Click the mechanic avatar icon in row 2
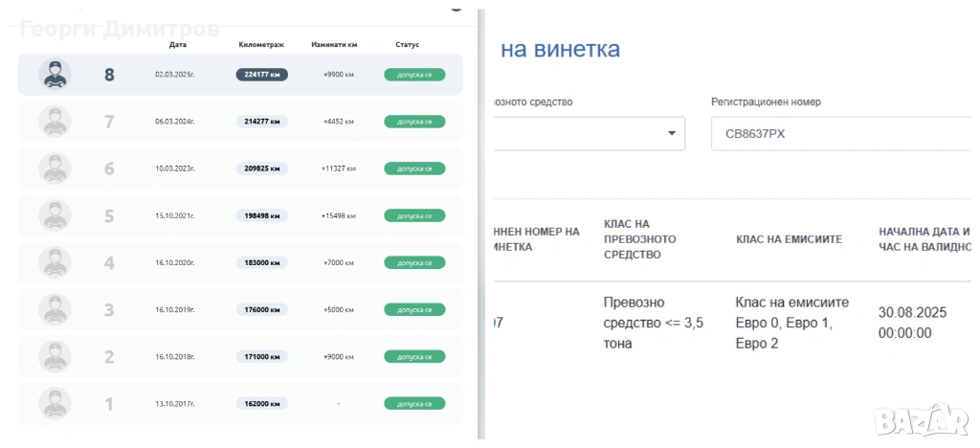Screen dimensions: 980x448 tap(55, 356)
